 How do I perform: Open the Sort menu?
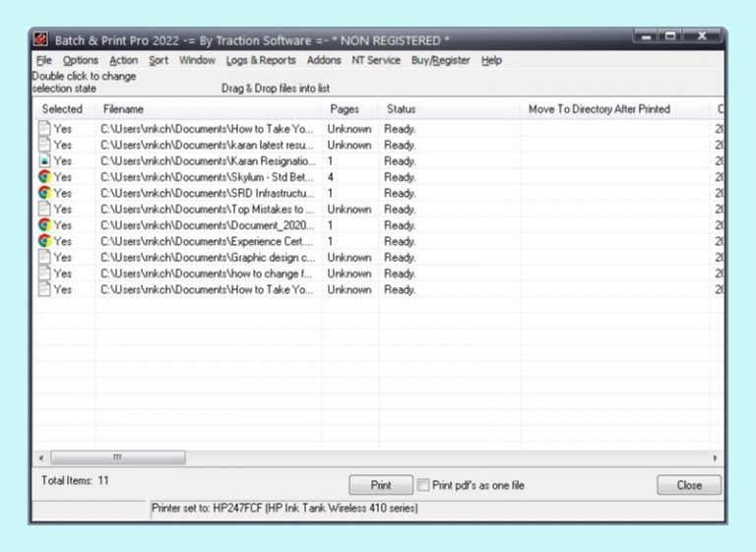coord(158,60)
